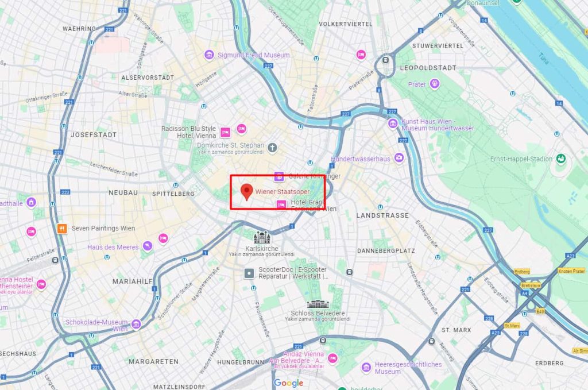Viewport: 588px width, 390px height.
Task: Click the Prater amusement park marker
Action: click(x=435, y=83)
